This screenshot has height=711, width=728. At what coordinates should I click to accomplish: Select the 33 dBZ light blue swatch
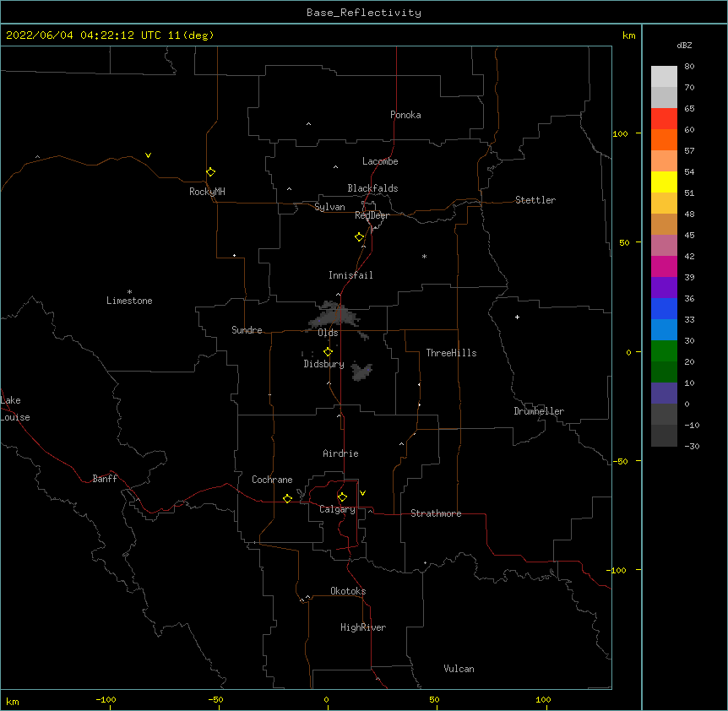pos(664,329)
